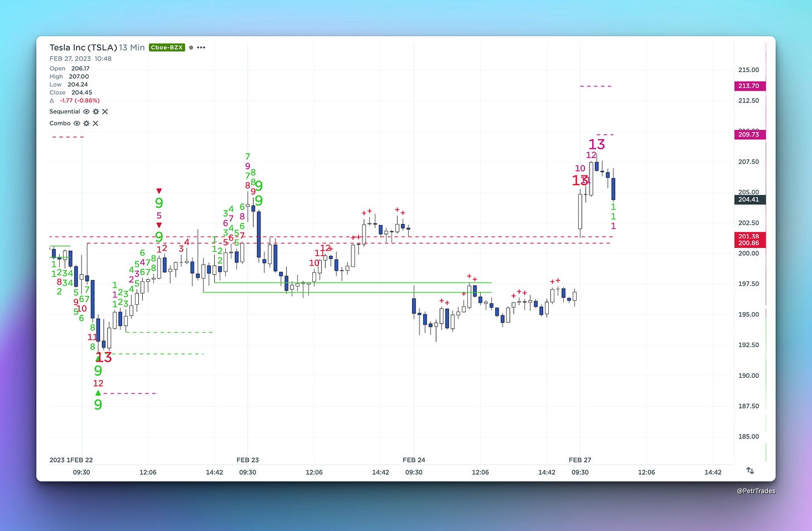This screenshot has height=531, width=812.
Task: Click the large red 13 at Feb 22 low
Action: (x=104, y=358)
